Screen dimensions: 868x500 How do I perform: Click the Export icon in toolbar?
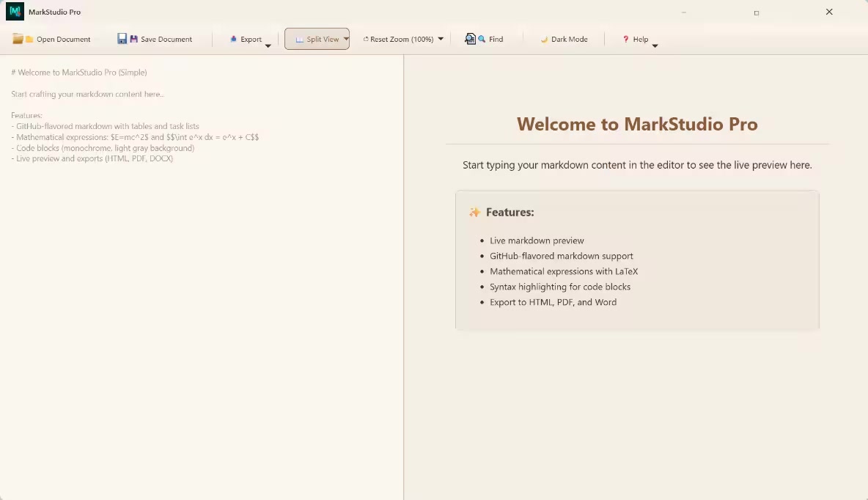233,39
